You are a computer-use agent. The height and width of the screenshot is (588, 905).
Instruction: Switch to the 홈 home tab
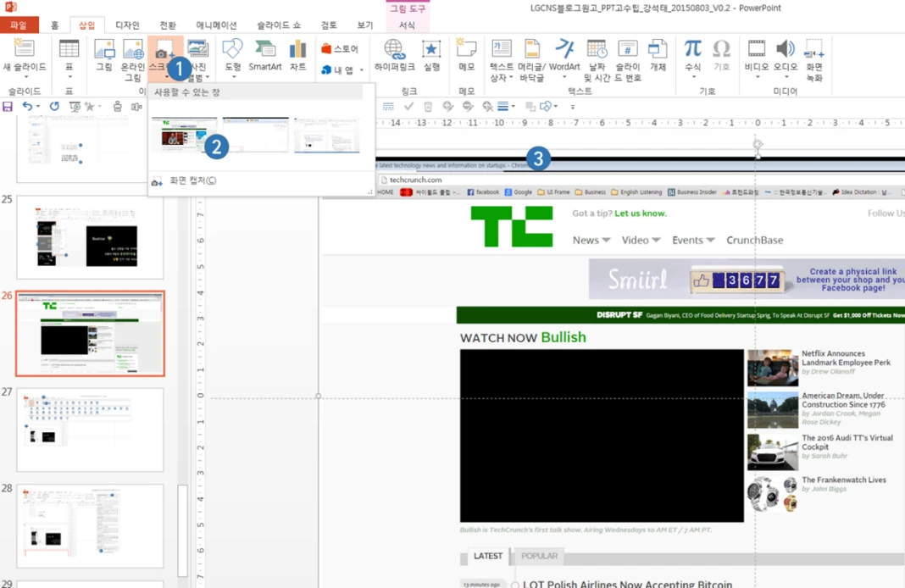[55, 25]
